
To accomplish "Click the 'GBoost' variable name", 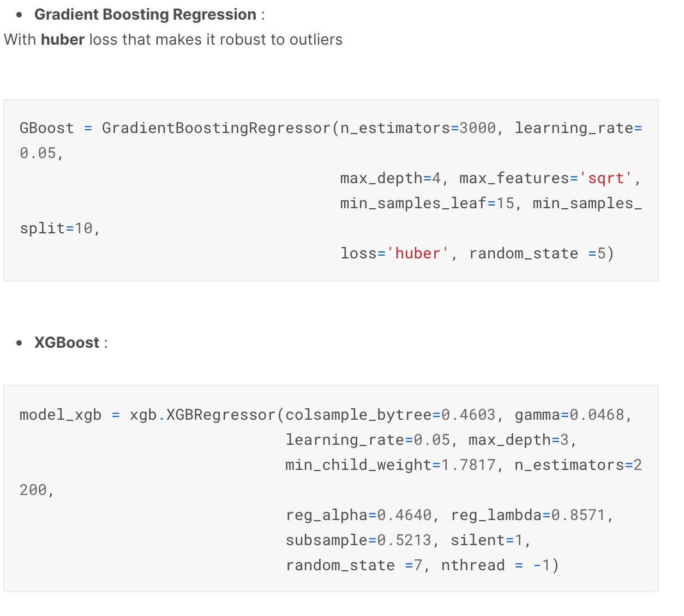I will point(47,128).
